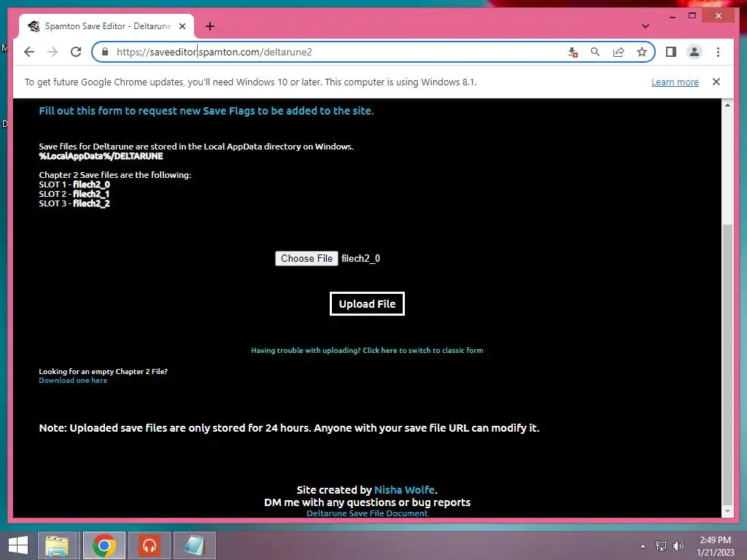Screen dimensions: 747x560
Task: Open the Chrome profile avatar menu
Action: point(694,52)
